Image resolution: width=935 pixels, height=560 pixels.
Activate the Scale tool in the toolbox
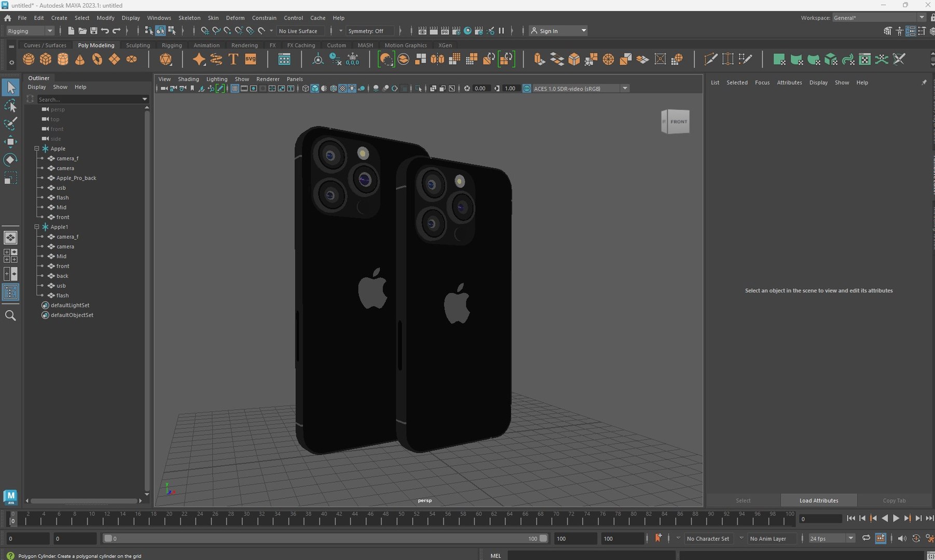pyautogui.click(x=10, y=178)
